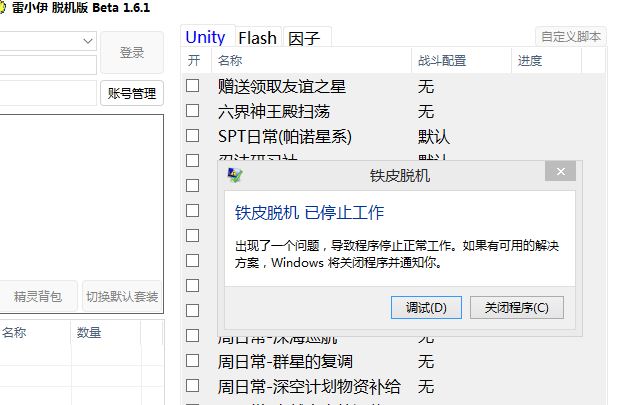The height and width of the screenshot is (405, 618).
Task: Select the 因子 tab
Action: pos(304,39)
